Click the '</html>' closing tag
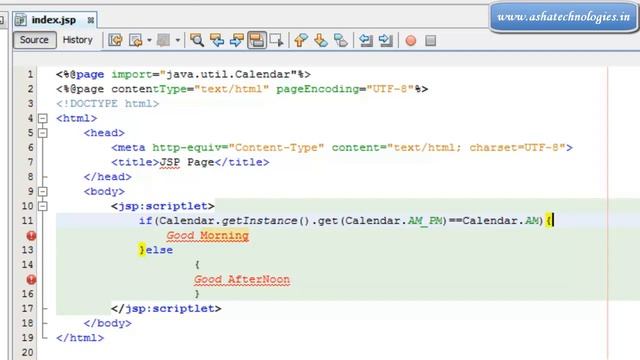 click(x=80, y=338)
